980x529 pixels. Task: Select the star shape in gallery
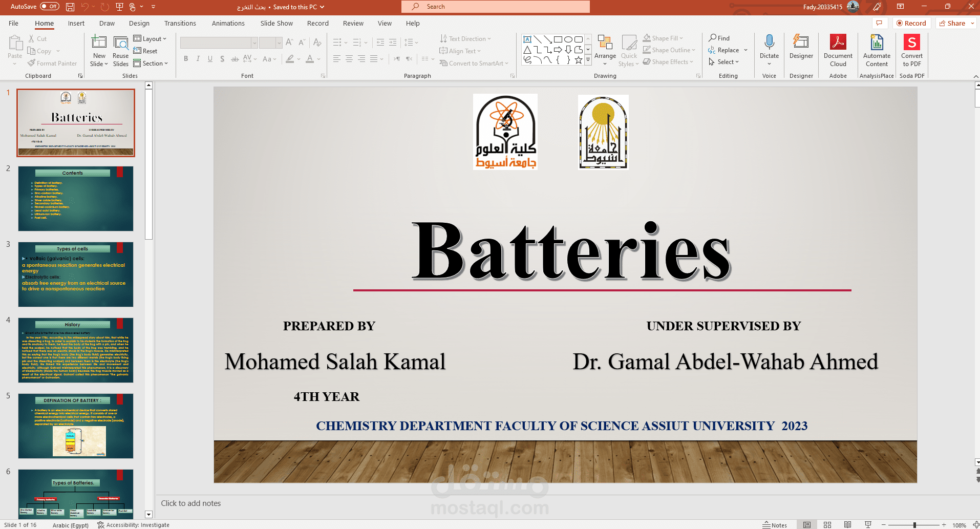[x=579, y=60]
